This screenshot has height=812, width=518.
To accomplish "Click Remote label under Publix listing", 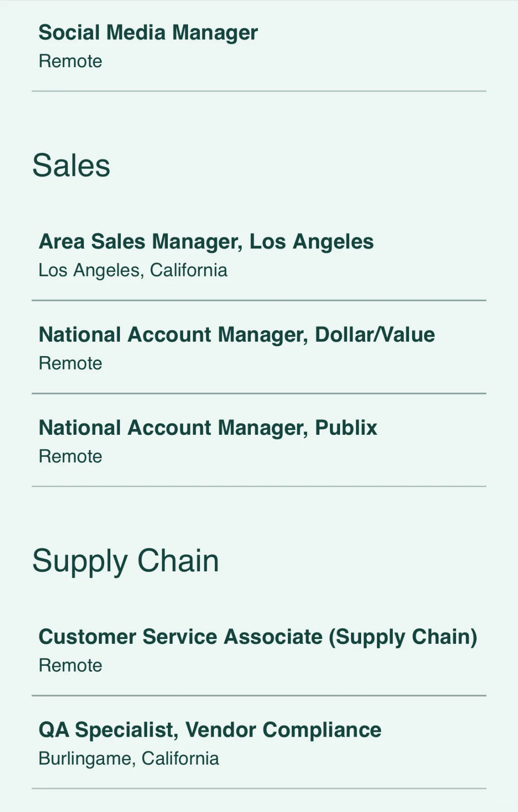I will click(71, 456).
